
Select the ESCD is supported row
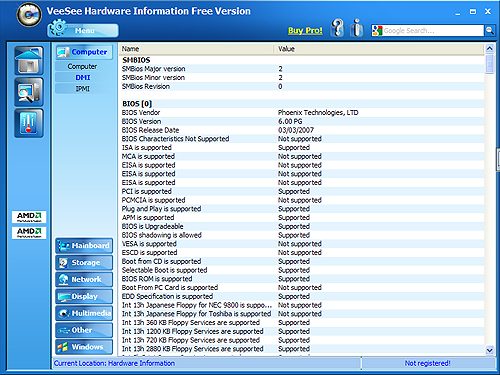(302, 253)
